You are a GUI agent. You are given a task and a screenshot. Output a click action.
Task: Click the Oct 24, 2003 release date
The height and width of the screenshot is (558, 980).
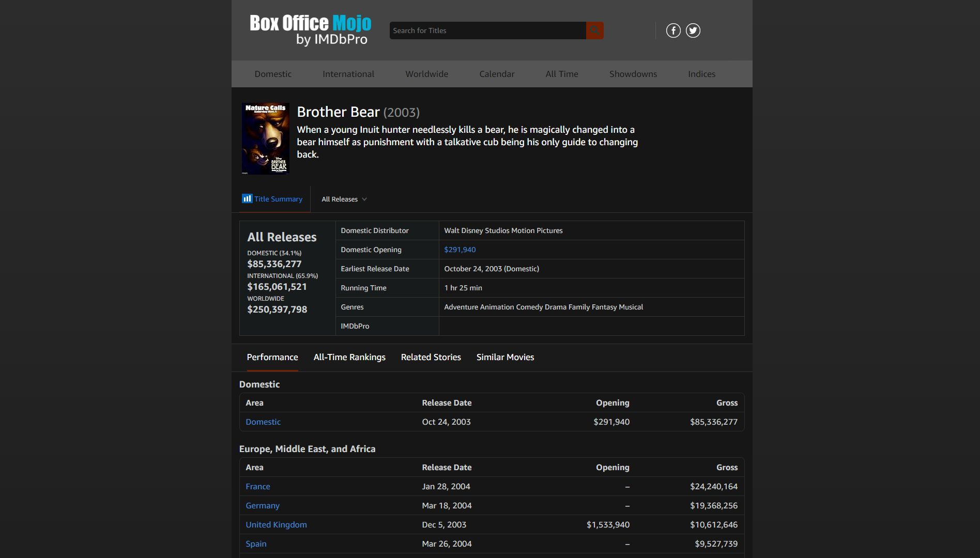pos(446,422)
